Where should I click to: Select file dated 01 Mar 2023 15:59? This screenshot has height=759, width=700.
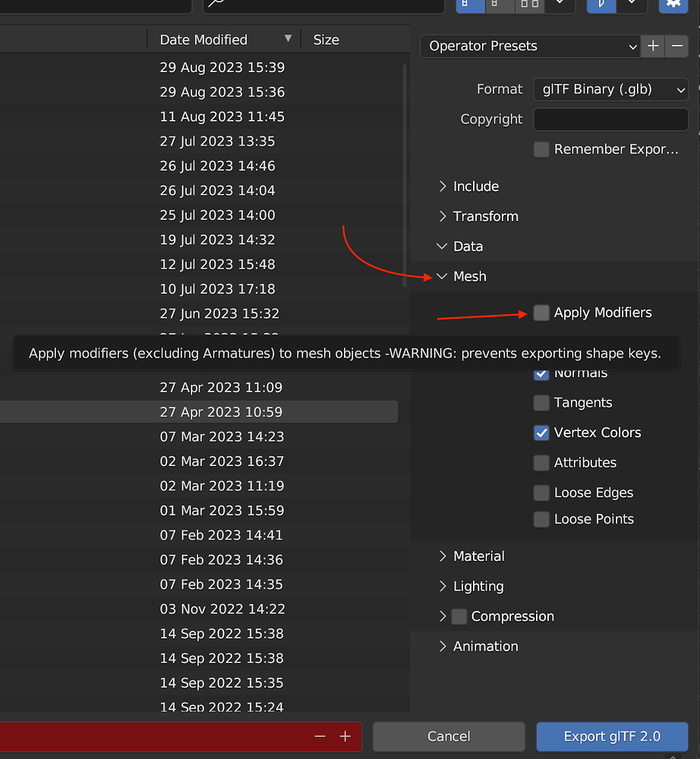199,511
